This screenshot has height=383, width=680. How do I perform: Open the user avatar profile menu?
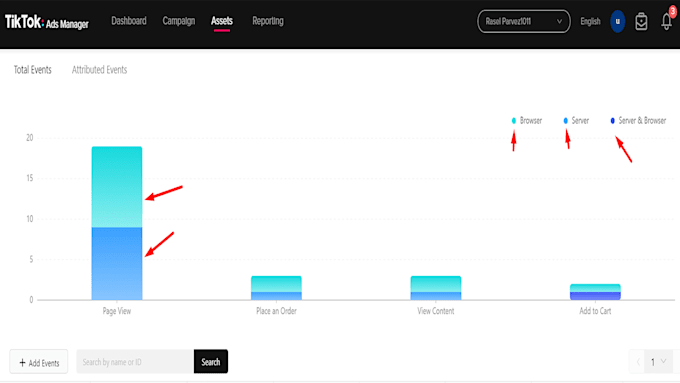click(618, 21)
